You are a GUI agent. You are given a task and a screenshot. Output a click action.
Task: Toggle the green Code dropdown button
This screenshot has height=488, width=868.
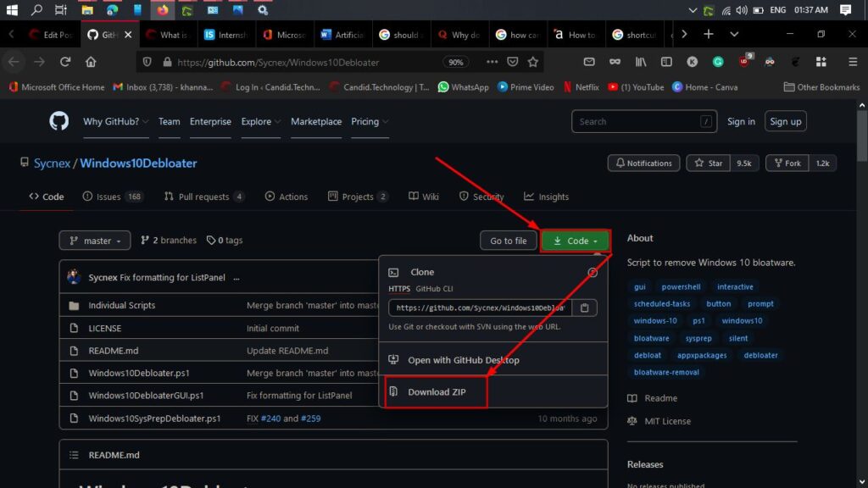coord(576,241)
